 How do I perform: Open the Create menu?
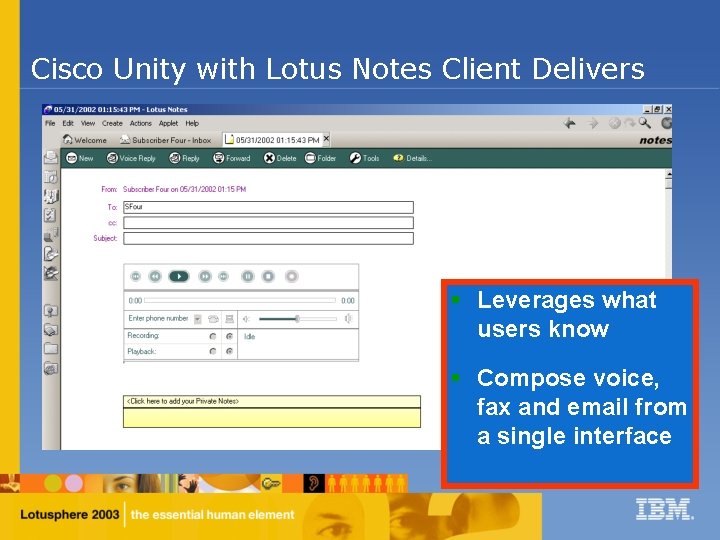point(112,123)
